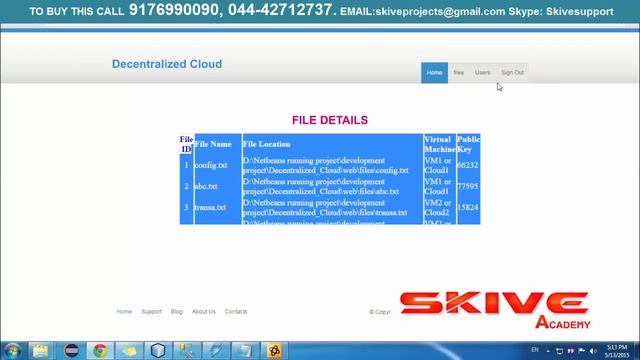Open the Home tab in navigation
The image size is (640, 360).
click(434, 73)
